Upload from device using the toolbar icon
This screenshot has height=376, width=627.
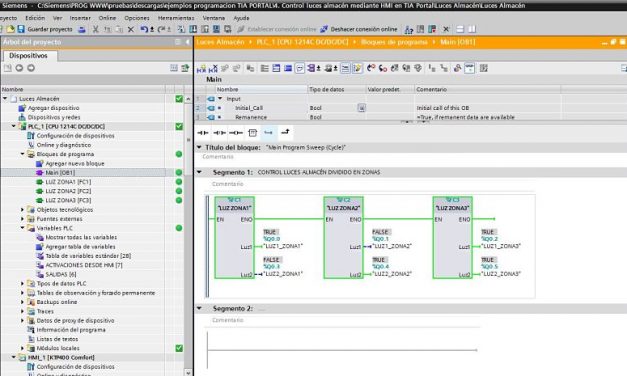click(x=205, y=29)
